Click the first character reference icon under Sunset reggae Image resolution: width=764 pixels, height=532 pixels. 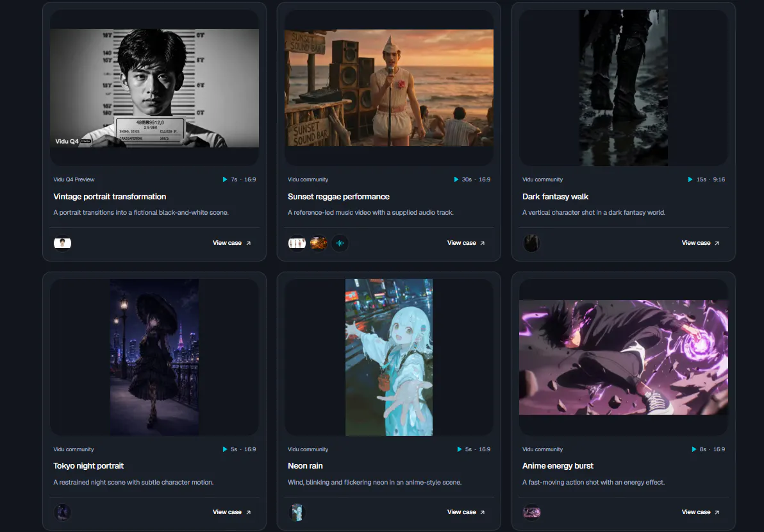(x=297, y=243)
